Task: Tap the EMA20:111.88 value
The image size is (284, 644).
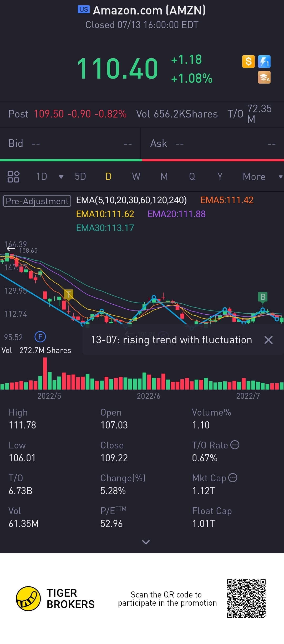Action: coord(176,214)
